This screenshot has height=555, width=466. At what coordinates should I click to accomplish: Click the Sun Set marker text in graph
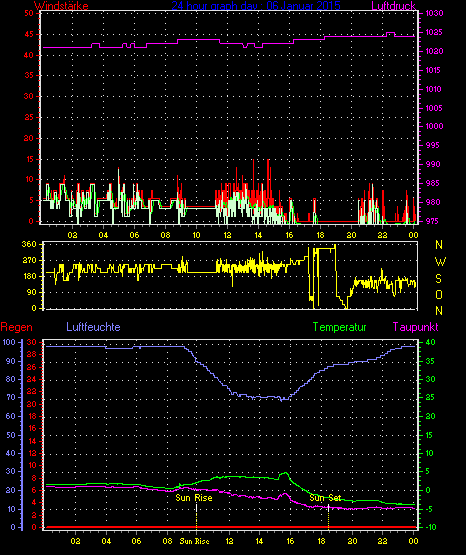[325, 498]
